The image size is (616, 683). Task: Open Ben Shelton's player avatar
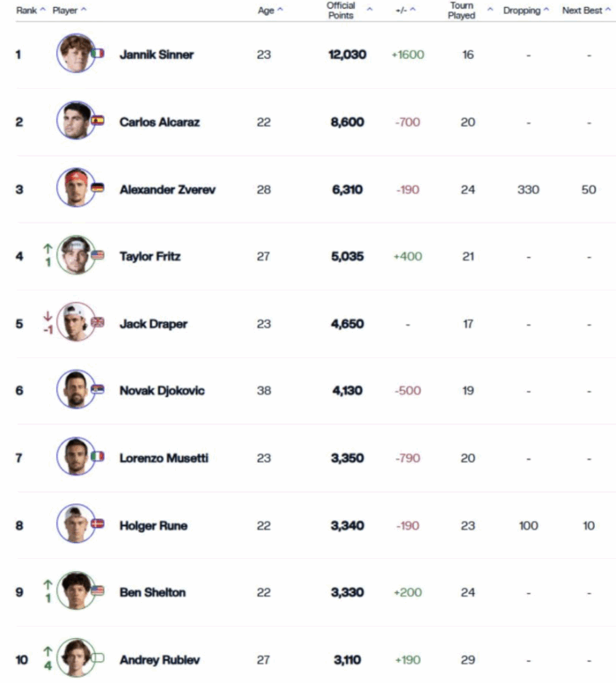pos(76,591)
